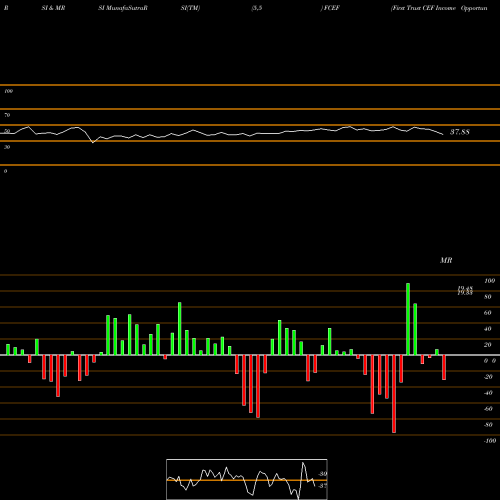This screenshot has height=500, width=500.
Task: Click the '(5,5' parameter text
Action: (257, 8)
